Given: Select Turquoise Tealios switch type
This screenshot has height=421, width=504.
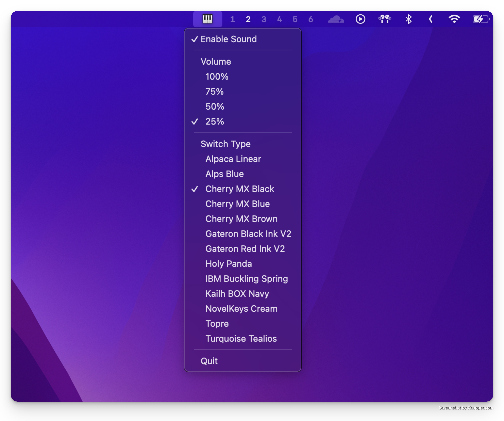Looking at the screenshot, I should 241,339.
